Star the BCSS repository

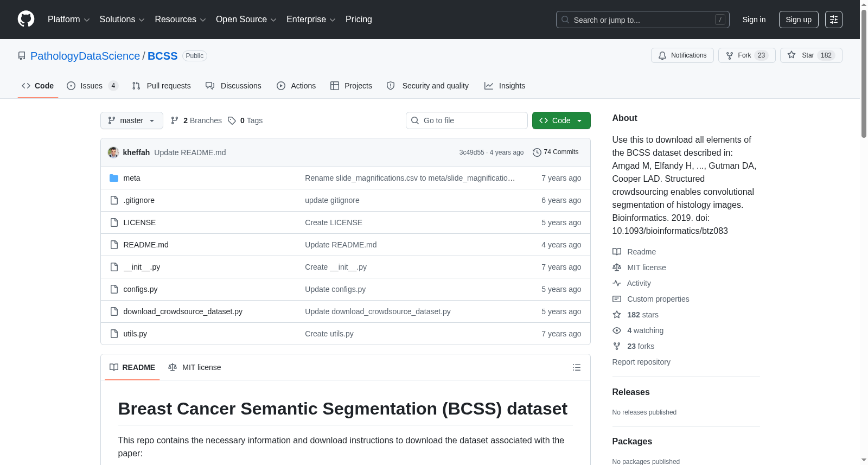811,55
